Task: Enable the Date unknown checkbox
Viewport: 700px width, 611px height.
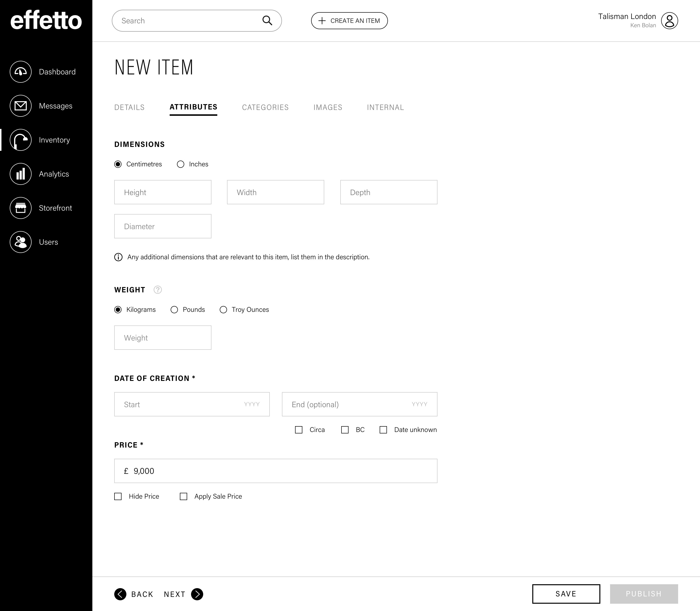Action: pyautogui.click(x=384, y=430)
